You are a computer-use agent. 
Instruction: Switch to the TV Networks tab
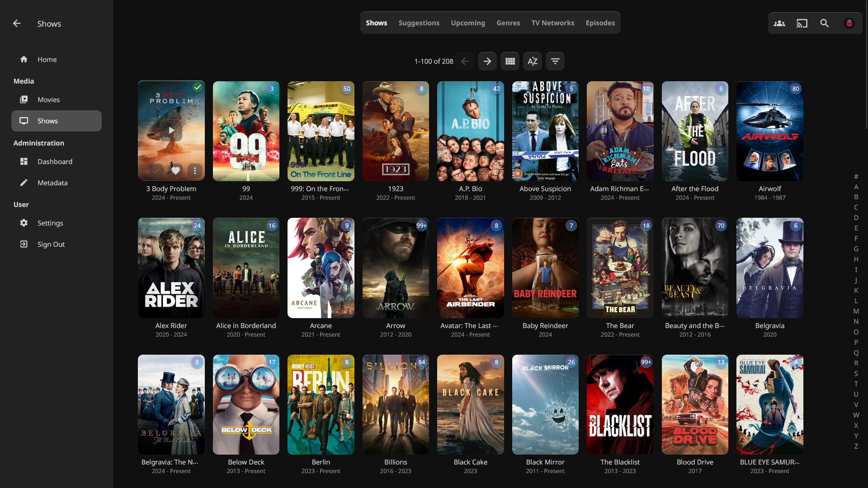click(552, 23)
